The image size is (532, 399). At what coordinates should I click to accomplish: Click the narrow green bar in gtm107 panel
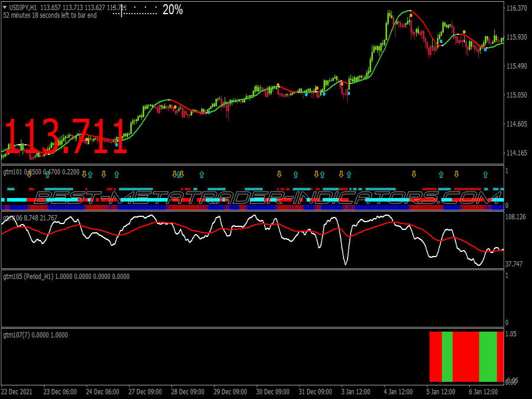(x=447, y=356)
